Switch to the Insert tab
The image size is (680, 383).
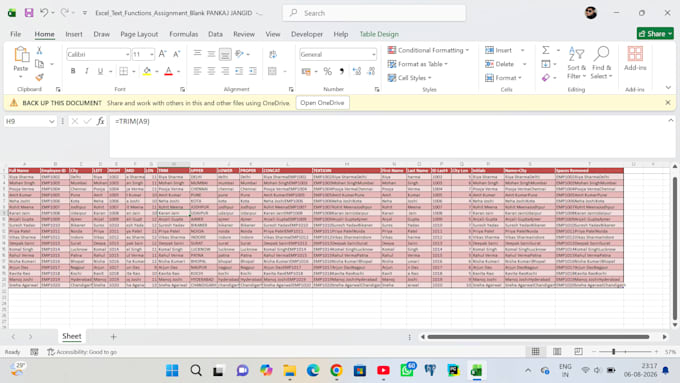click(x=74, y=34)
